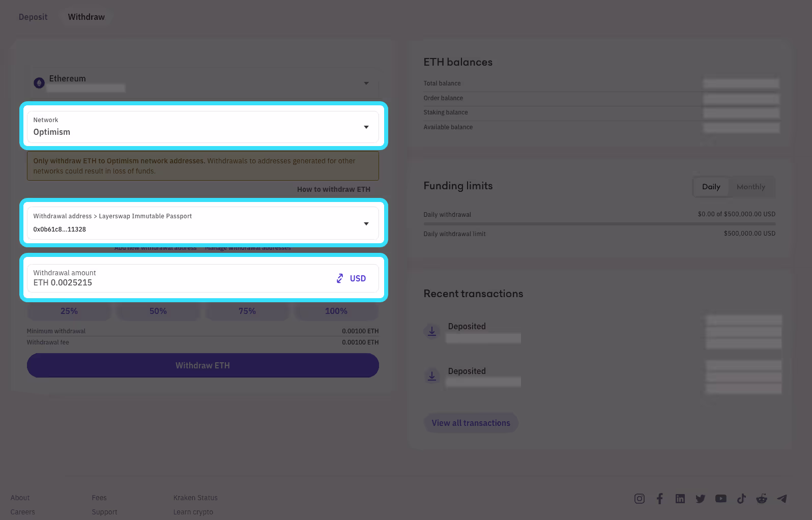
Task: Open the Telegram social icon
Action: [x=782, y=499]
